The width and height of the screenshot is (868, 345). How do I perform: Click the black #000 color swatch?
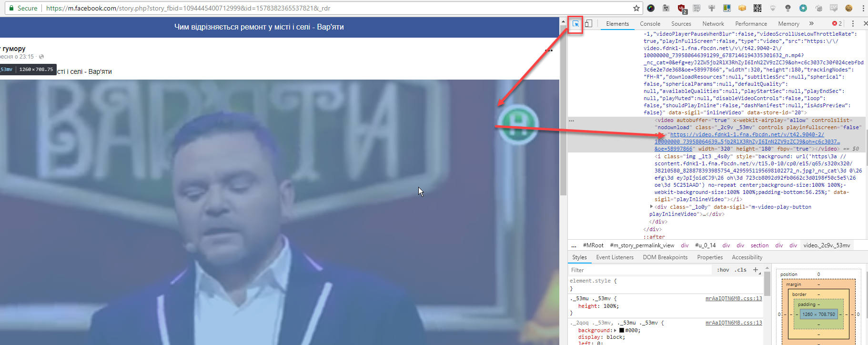621,330
